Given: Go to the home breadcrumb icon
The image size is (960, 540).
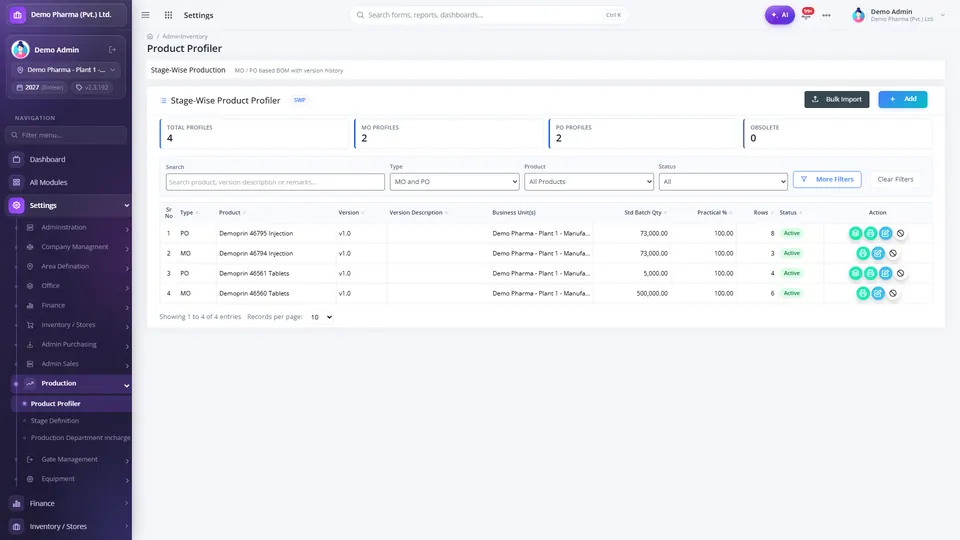Looking at the screenshot, I should point(150,36).
